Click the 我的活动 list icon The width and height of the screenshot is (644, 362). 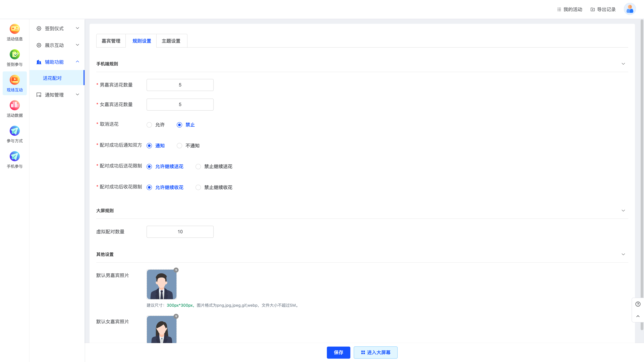coord(559,10)
